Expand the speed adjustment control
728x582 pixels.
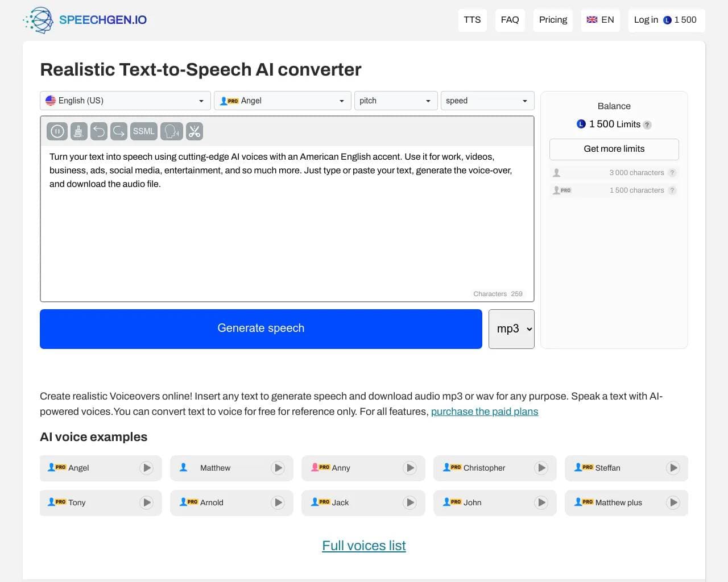[x=487, y=101]
